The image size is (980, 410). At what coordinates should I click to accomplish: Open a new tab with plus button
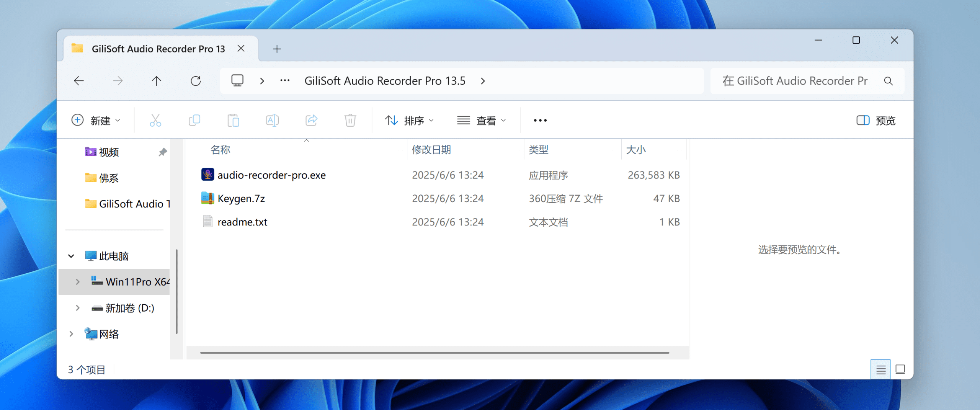[277, 49]
